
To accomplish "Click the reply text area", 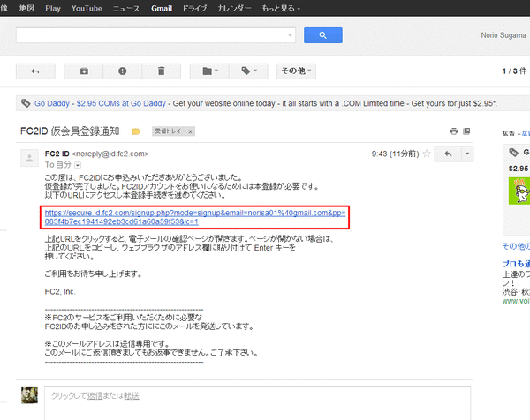I will pos(257,404).
